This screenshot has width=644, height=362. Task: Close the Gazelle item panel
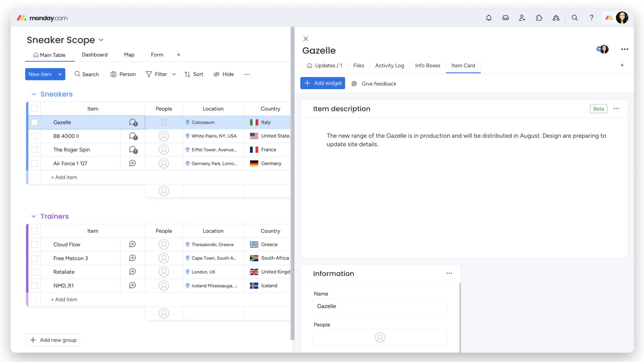tap(306, 39)
